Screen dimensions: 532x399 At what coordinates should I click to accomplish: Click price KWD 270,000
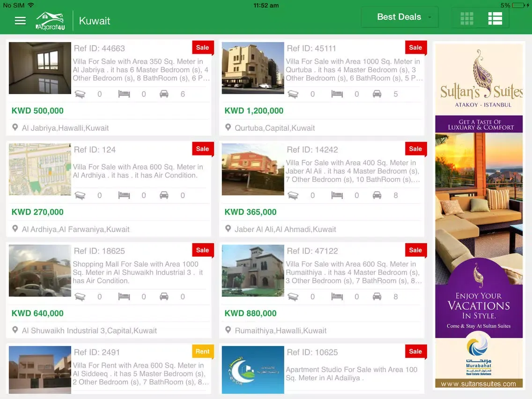37,213
